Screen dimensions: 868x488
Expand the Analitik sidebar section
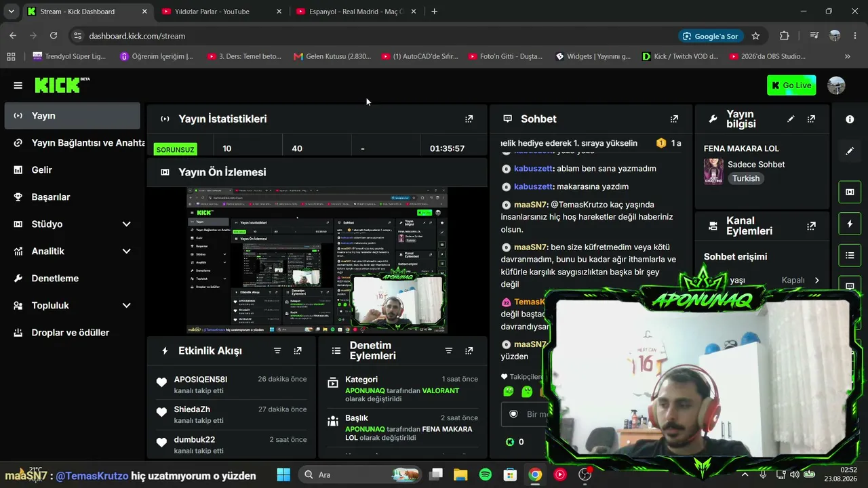pos(126,251)
